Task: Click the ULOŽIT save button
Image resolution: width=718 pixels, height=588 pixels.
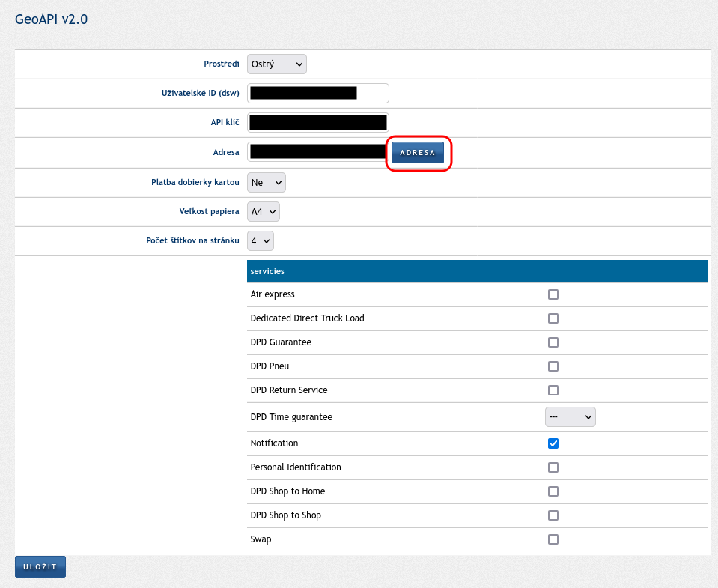Action: tap(40, 567)
